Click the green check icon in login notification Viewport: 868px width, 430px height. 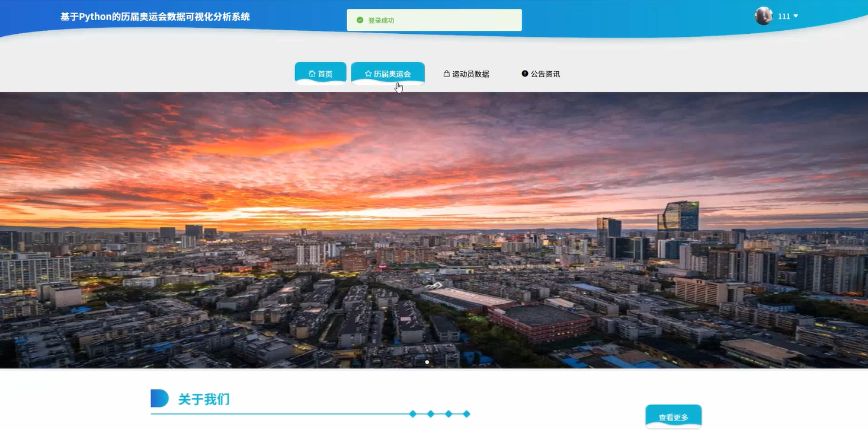pyautogui.click(x=360, y=20)
